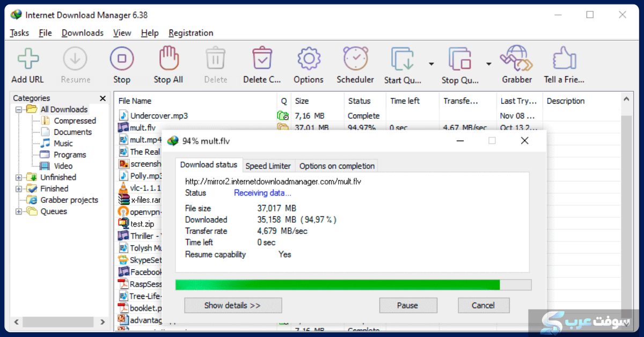This screenshot has height=337, width=644.
Task: Click the Tell a Friend thumbs-up icon
Action: coord(564,58)
